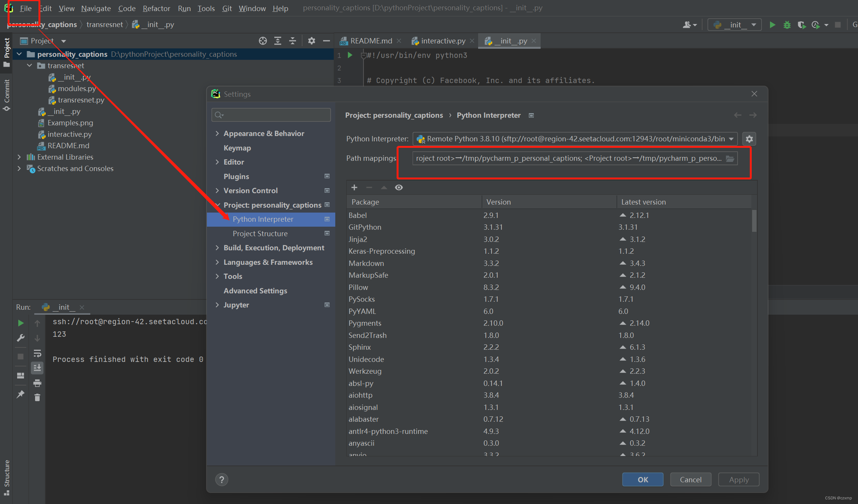Image resolution: width=858 pixels, height=504 pixels.
Task: Click the OK button
Action: click(x=642, y=480)
